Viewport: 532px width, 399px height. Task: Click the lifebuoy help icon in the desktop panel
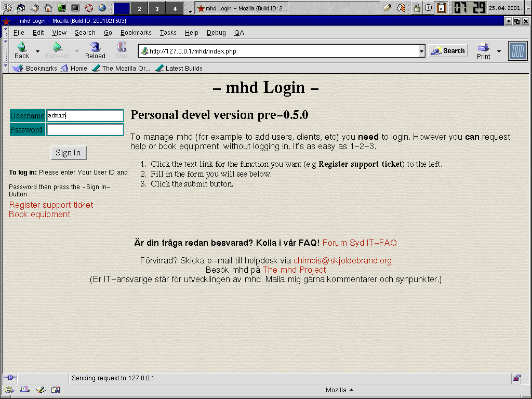click(89, 8)
